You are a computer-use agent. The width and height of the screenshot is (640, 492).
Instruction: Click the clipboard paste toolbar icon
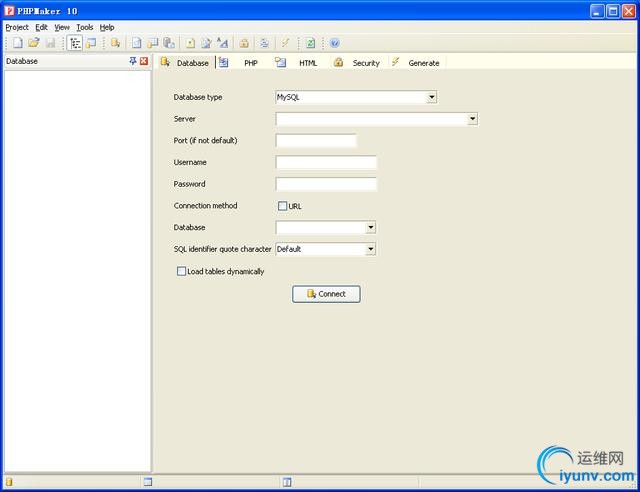point(169,43)
